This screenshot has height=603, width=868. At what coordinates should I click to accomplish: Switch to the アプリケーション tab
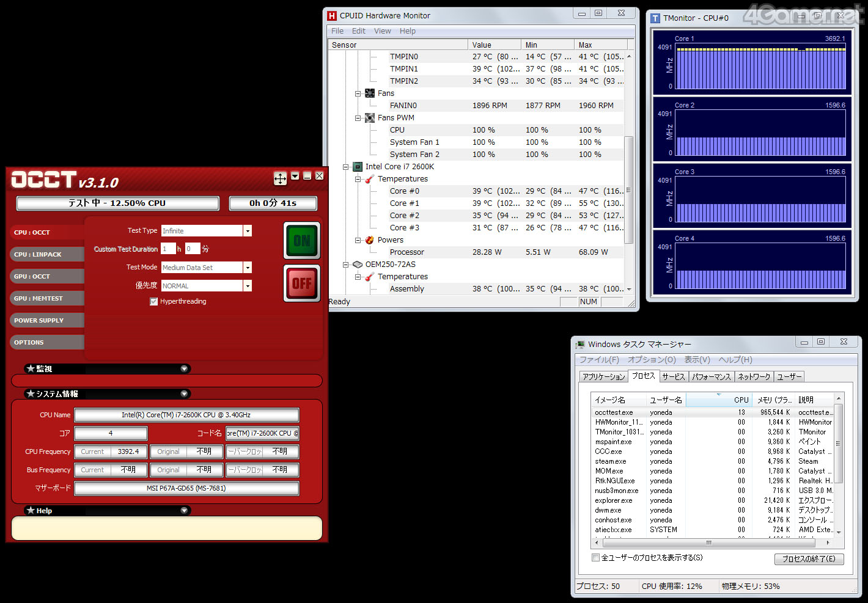604,377
